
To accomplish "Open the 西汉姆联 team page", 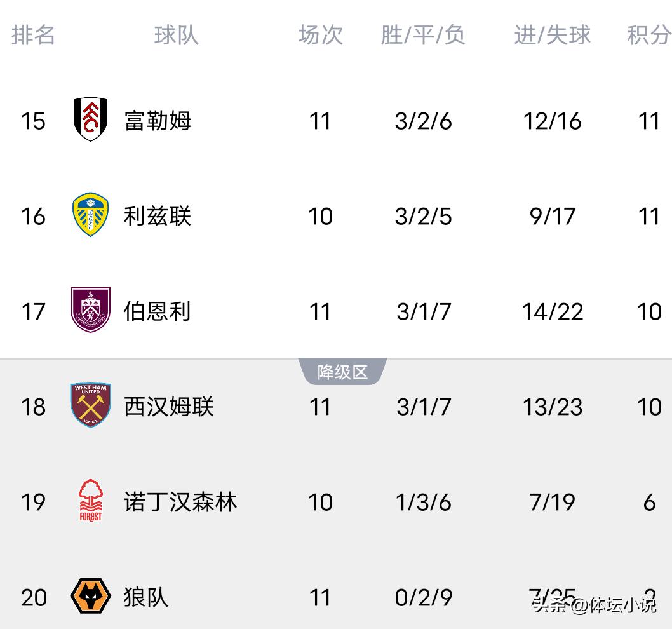I will [x=169, y=407].
